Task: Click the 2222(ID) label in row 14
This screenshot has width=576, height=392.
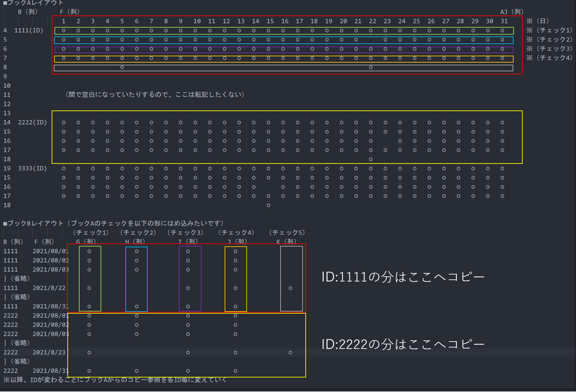Action: [32, 122]
